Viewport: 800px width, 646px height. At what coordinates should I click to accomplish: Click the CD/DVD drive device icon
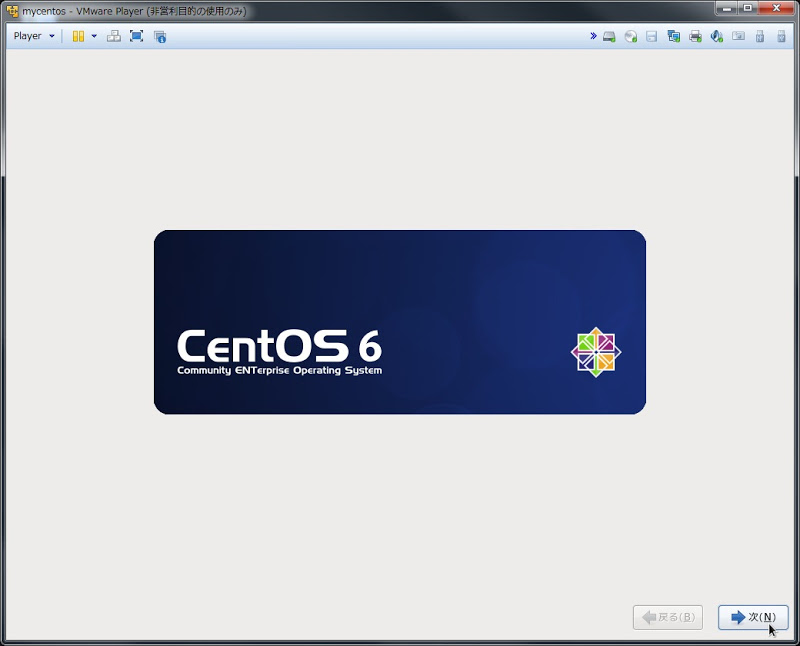tap(630, 37)
